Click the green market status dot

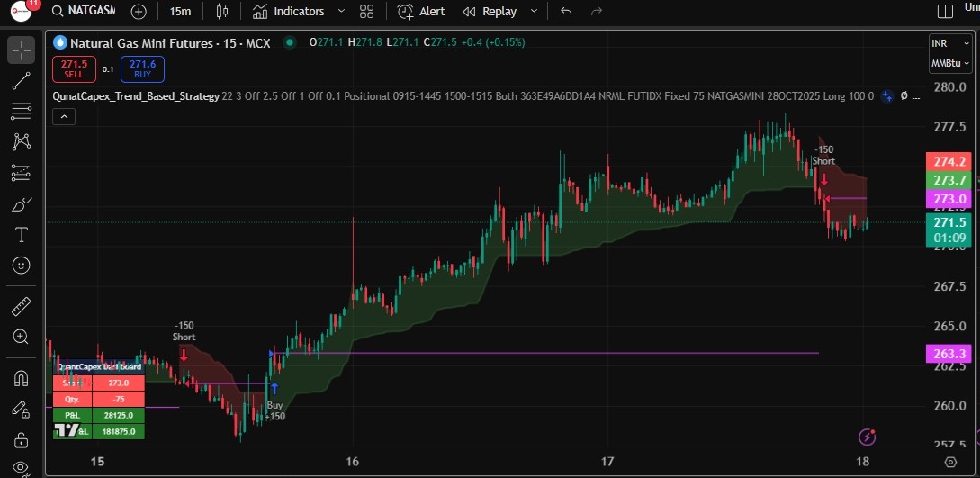pyautogui.click(x=290, y=42)
